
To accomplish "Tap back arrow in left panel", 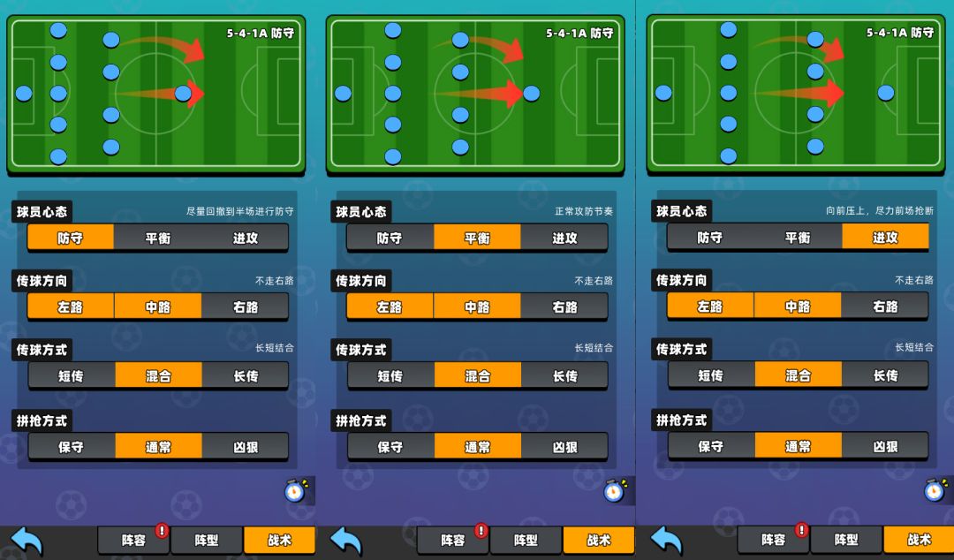I will [26, 540].
